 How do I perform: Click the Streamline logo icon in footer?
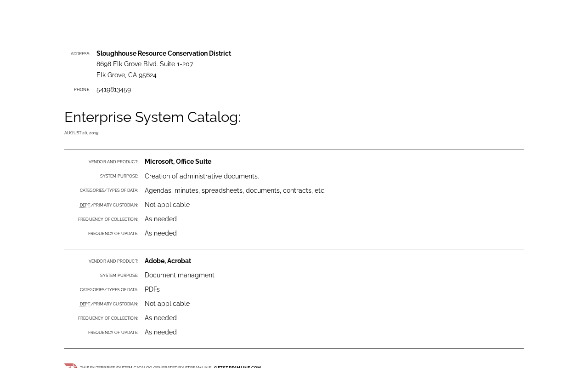point(71,366)
